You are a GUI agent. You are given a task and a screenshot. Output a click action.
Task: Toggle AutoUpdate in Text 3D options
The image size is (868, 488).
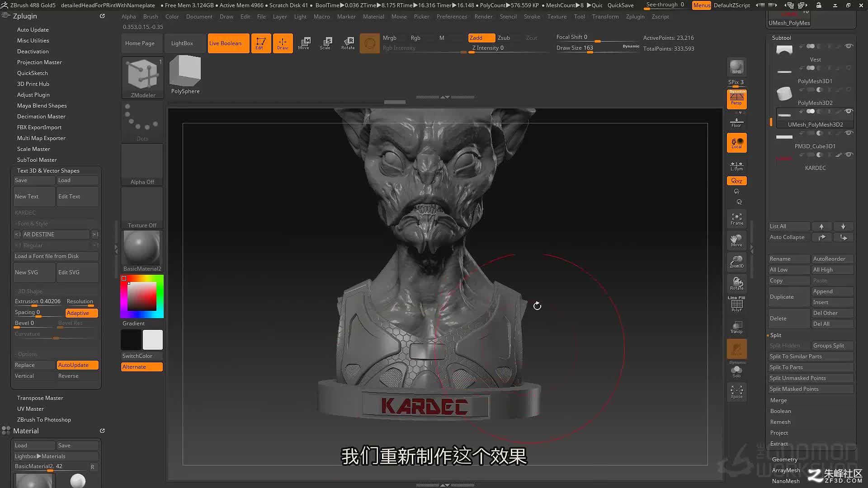click(x=78, y=365)
